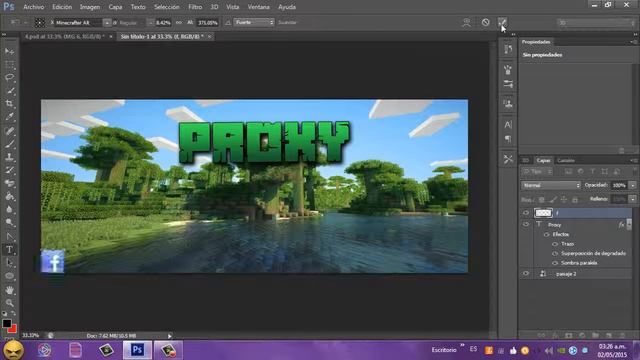Viewport: 640px width, 360px height.
Task: Open the Propiedades panel options menu
Action: point(633,42)
